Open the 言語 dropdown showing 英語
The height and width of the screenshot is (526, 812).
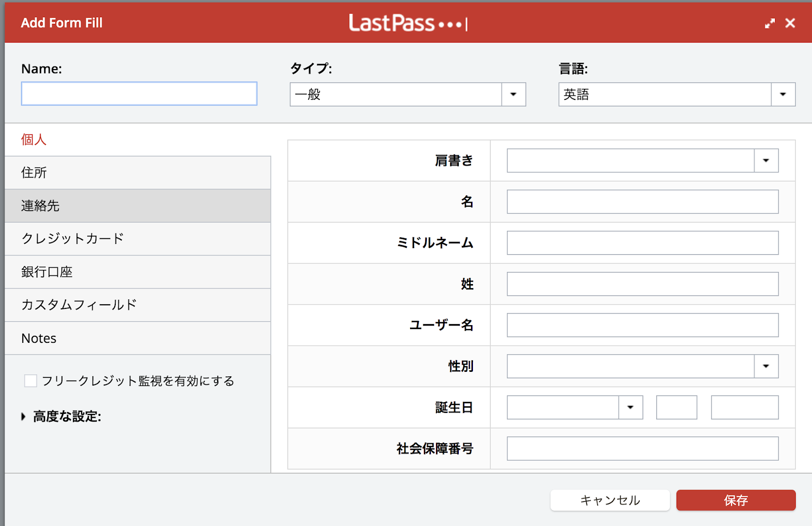[x=676, y=94]
